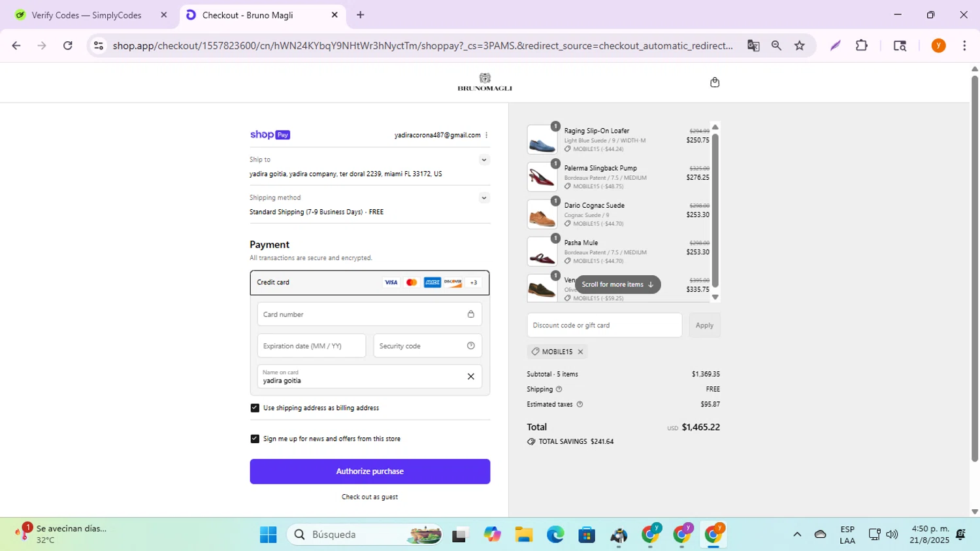Image resolution: width=980 pixels, height=551 pixels.
Task: Click the lock icon in card number field
Action: 470,314
